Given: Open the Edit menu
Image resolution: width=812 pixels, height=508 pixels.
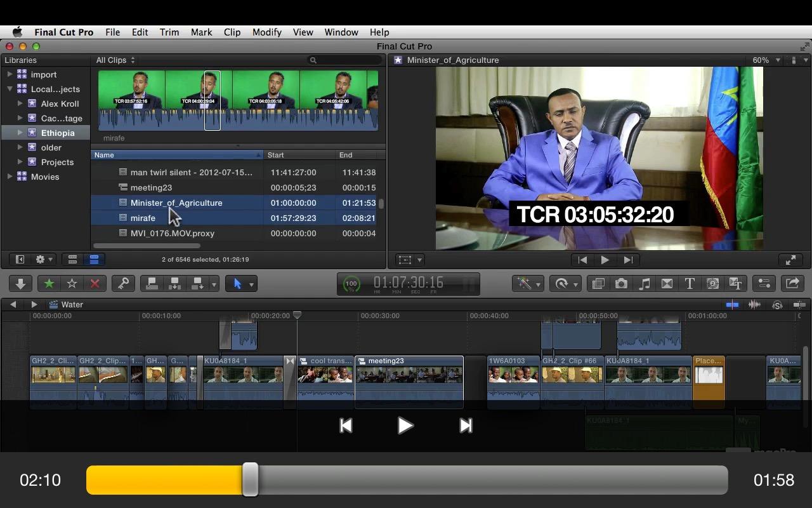Looking at the screenshot, I should tap(140, 32).
